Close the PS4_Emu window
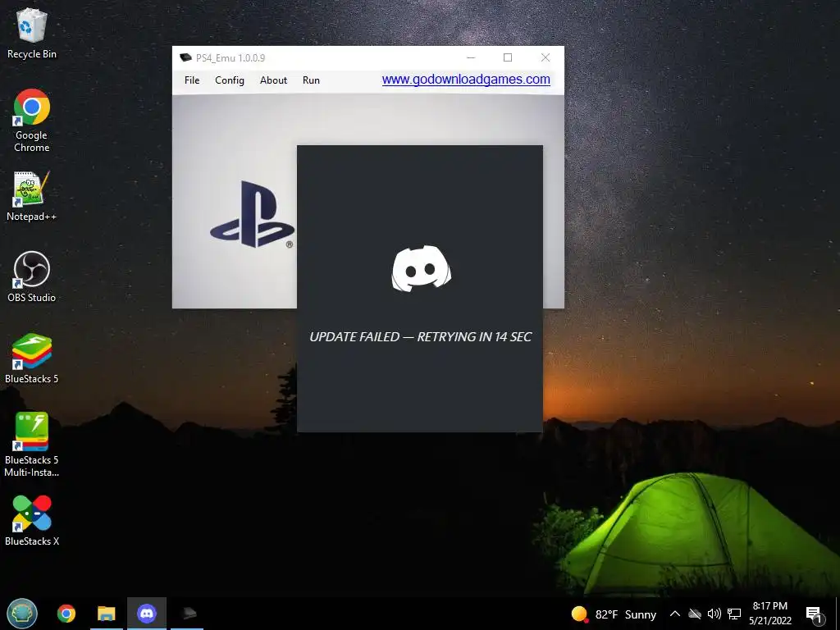 pos(546,57)
